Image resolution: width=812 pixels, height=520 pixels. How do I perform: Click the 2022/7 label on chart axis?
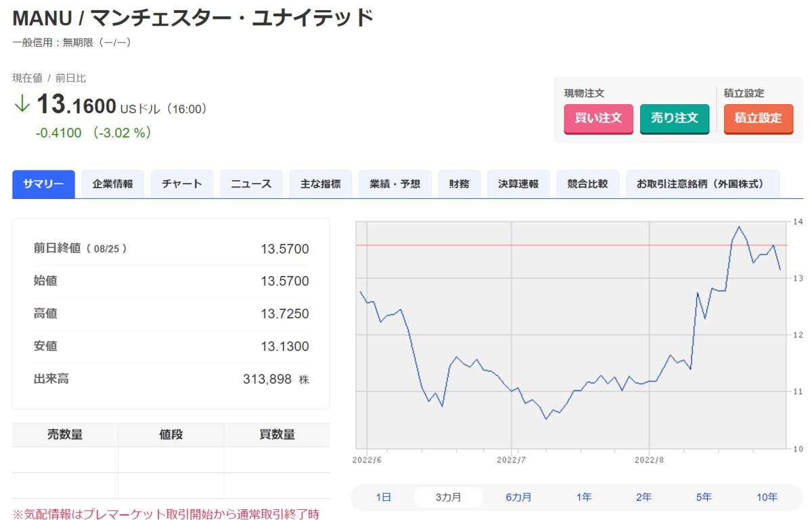[512, 458]
